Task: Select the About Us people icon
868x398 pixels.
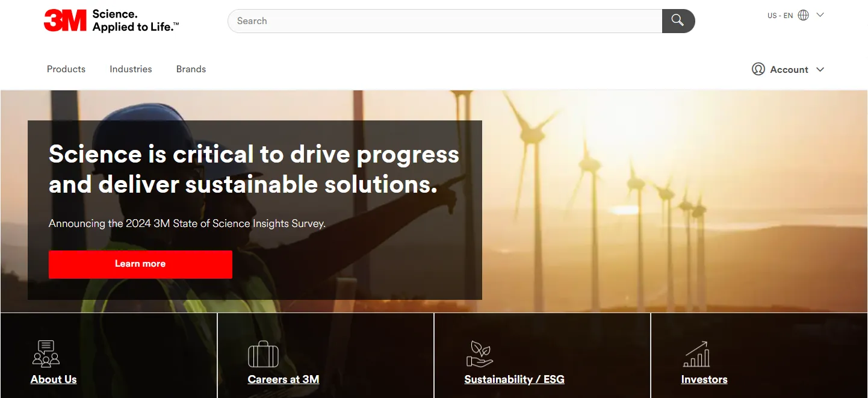Action: 46,353
